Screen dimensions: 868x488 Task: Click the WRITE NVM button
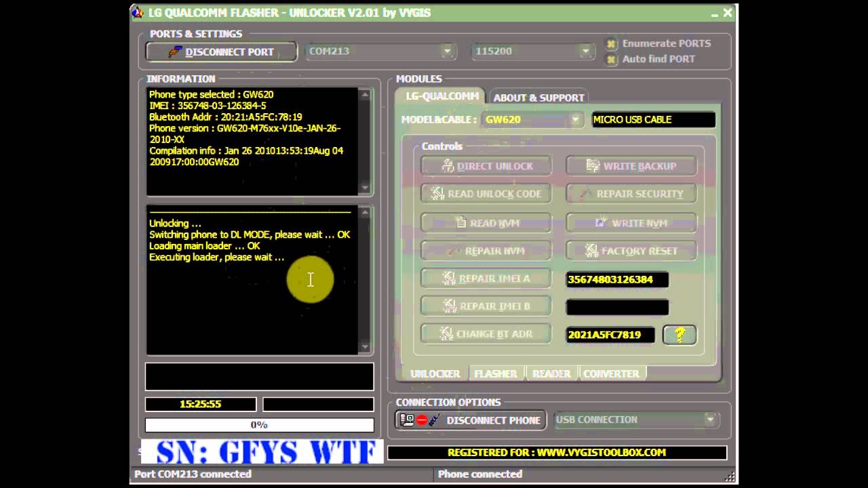631,223
